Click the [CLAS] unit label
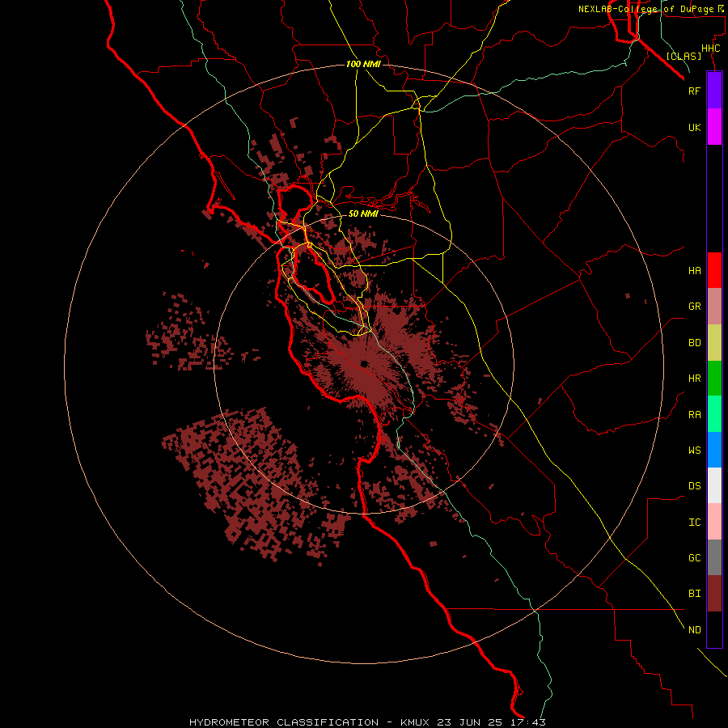This screenshot has width=728, height=728. tap(684, 56)
